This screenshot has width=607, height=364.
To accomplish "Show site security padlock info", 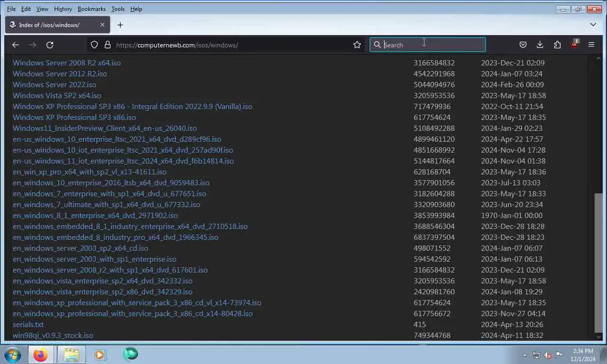I will click(108, 45).
